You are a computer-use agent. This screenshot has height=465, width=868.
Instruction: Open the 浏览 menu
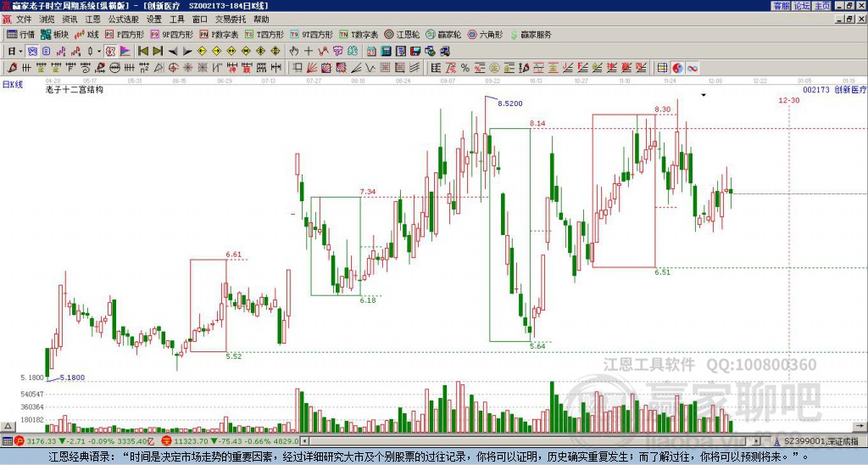tap(47, 20)
